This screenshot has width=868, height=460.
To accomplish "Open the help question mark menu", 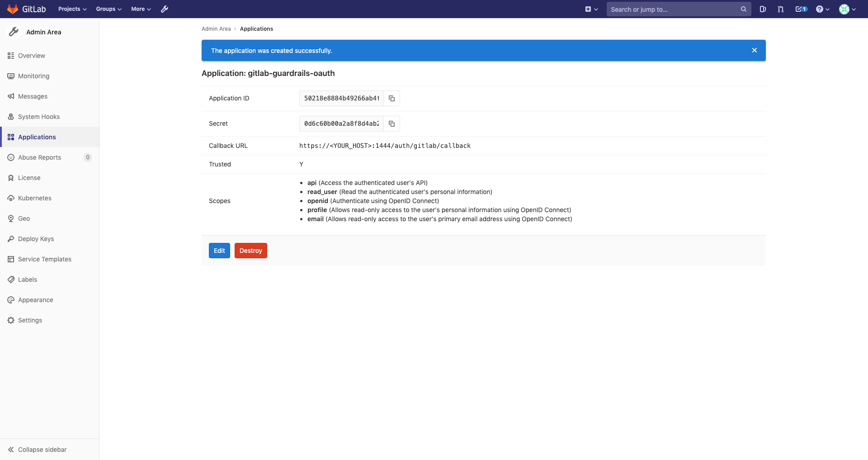I will pyautogui.click(x=823, y=9).
